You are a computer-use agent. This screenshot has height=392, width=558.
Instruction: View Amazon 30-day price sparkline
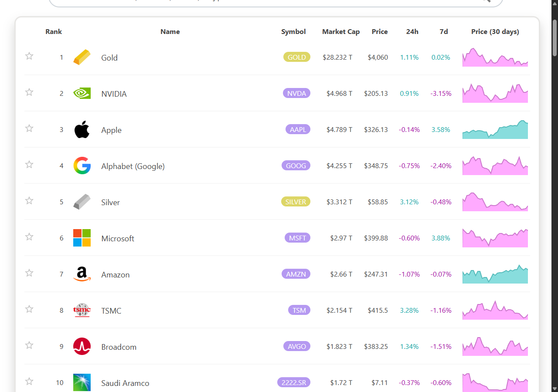click(495, 274)
